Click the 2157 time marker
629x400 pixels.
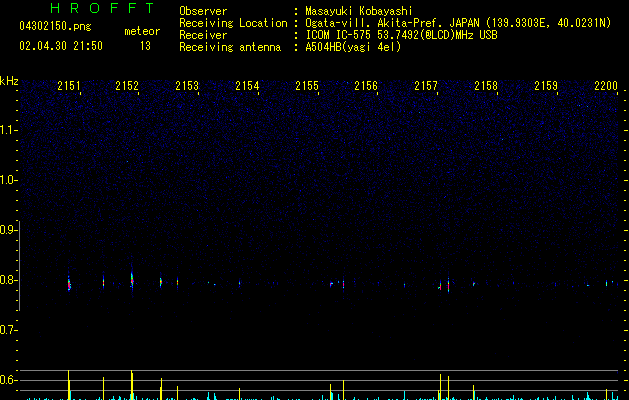pyautogui.click(x=426, y=85)
